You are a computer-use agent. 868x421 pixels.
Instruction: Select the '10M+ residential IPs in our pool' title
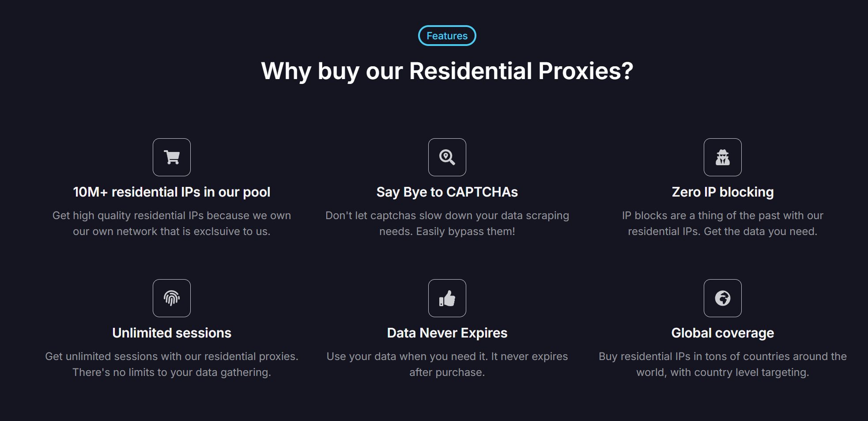172,192
